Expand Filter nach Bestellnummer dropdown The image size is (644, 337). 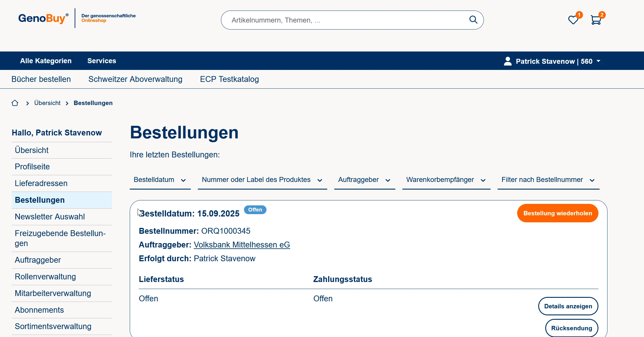548,180
